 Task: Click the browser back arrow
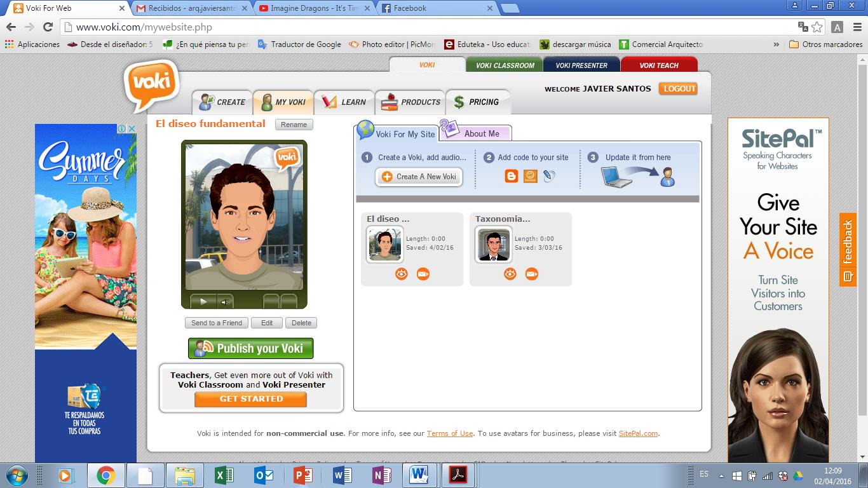pyautogui.click(x=11, y=27)
